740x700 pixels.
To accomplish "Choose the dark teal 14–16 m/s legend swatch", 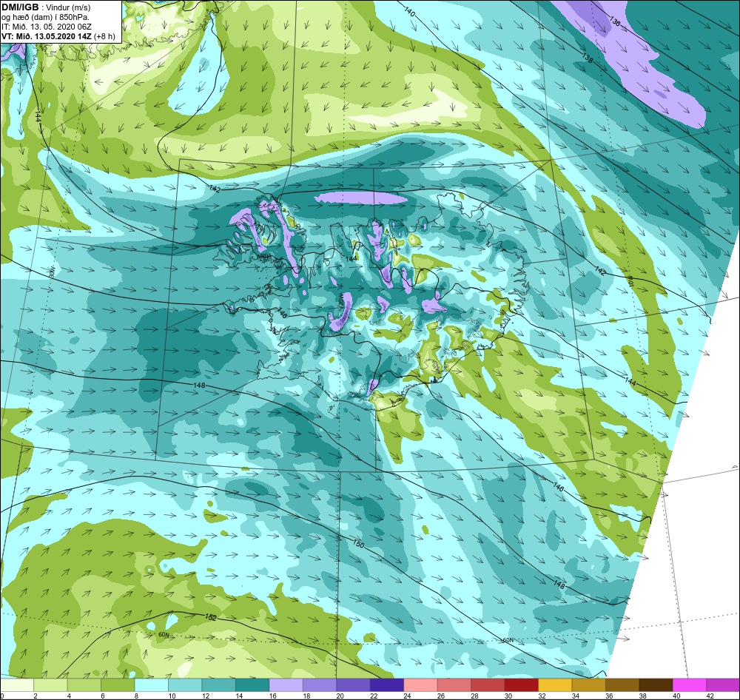I will [x=252, y=685].
